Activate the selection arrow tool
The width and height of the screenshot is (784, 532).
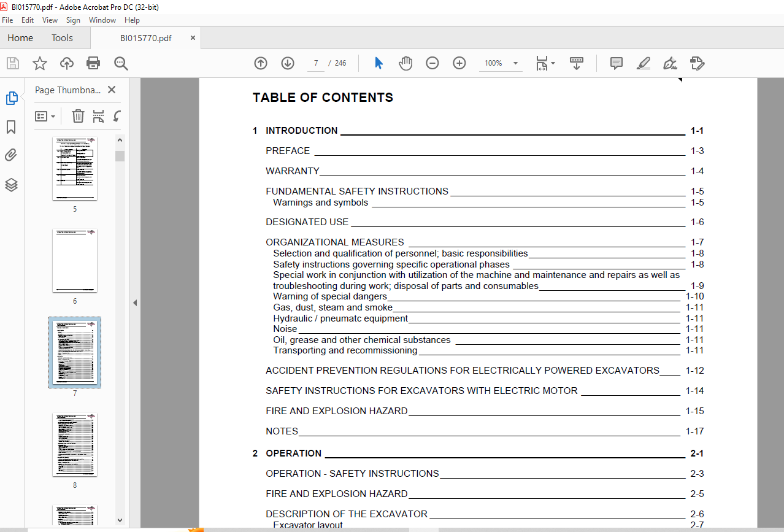[379, 63]
